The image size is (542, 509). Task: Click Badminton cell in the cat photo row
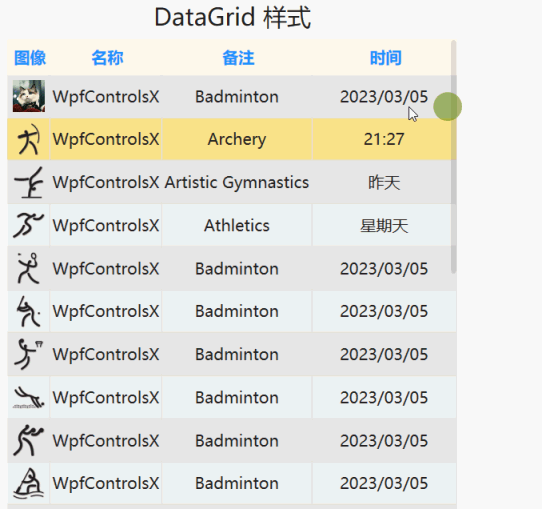tap(237, 96)
